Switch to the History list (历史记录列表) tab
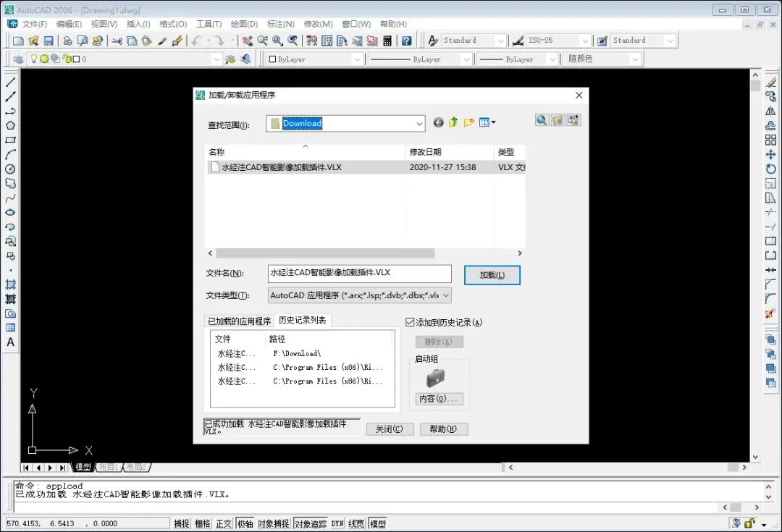This screenshot has width=782, height=532. 302,320
